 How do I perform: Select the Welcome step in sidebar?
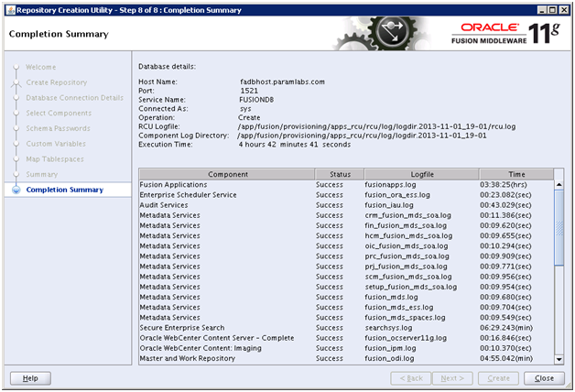40,67
